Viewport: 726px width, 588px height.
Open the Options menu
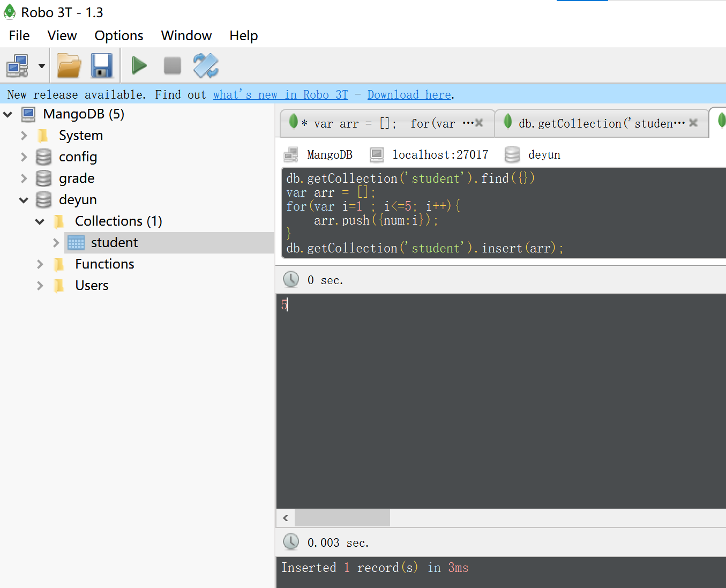(119, 35)
